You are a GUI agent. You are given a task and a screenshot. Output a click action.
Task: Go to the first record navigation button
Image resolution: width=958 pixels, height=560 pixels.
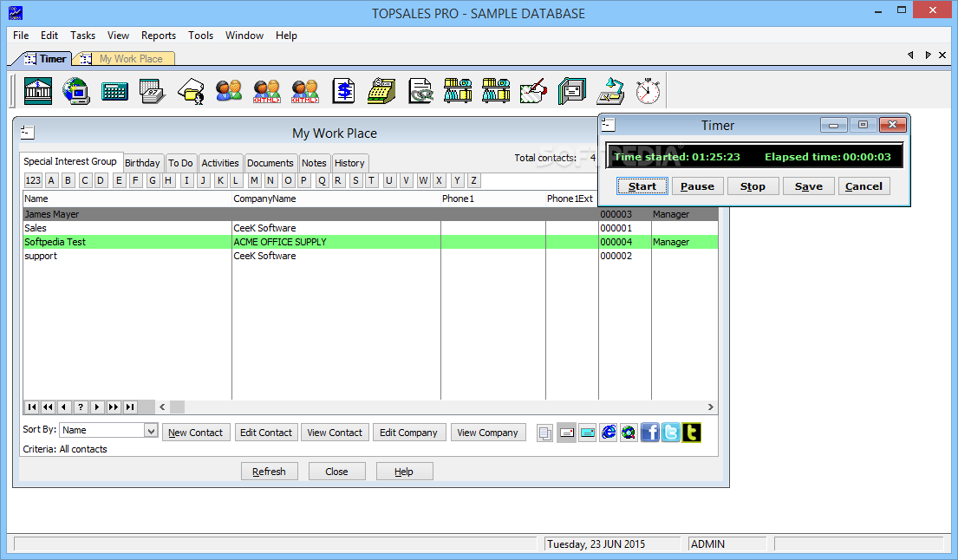coord(32,407)
